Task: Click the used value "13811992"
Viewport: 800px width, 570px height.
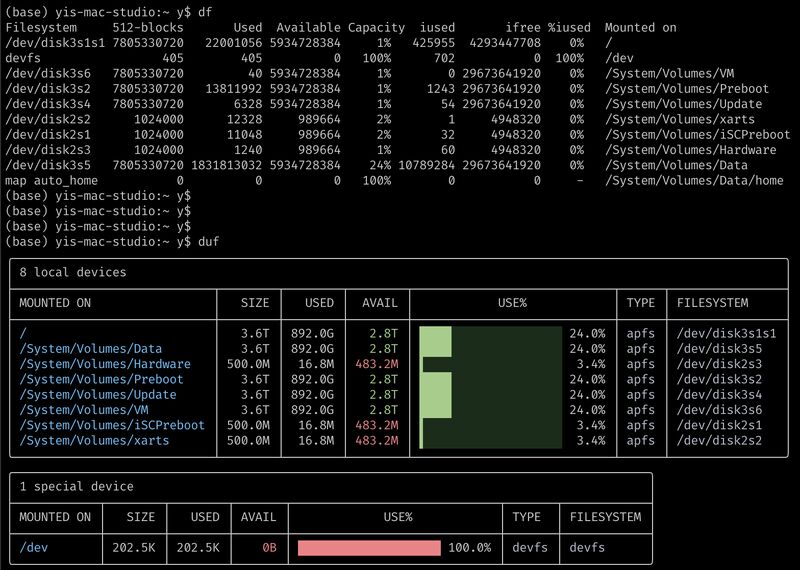Action: tap(234, 89)
